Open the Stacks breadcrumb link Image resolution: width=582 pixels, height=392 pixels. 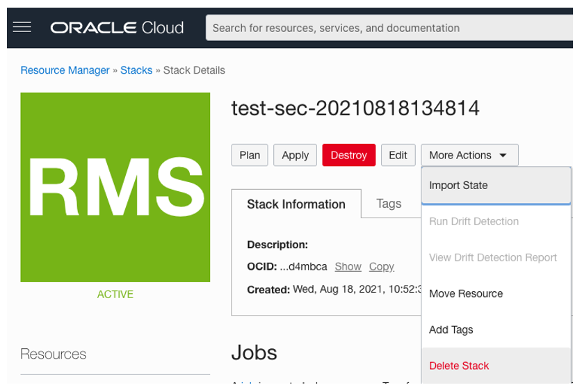pyautogui.click(x=136, y=70)
